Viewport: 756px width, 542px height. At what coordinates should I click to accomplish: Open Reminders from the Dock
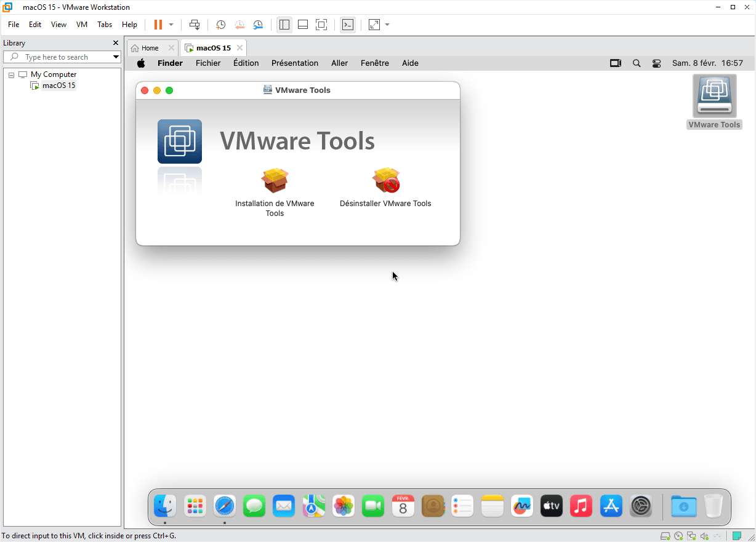pyautogui.click(x=462, y=506)
